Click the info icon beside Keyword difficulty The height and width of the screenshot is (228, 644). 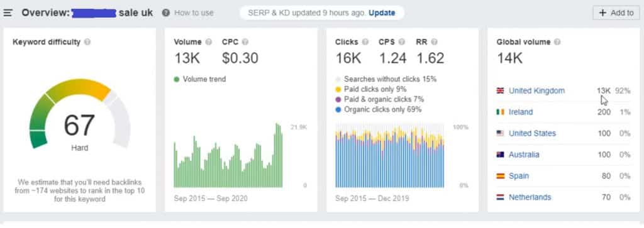coord(87,42)
